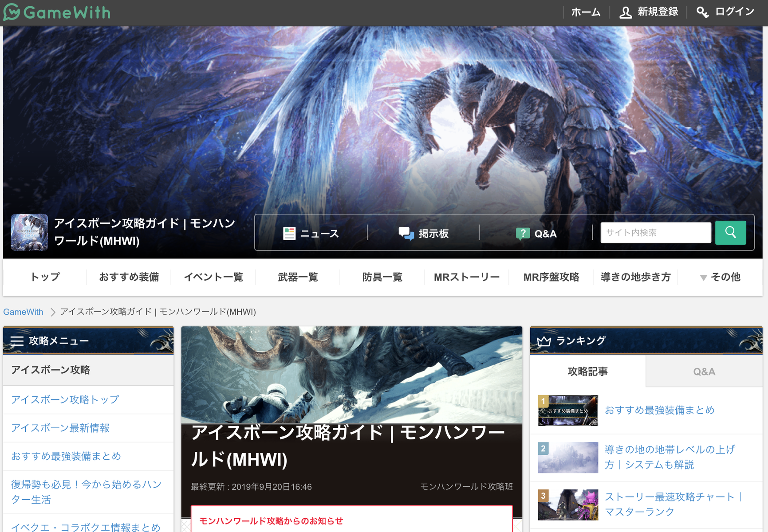
Task: Open rank 1 article thumbnail
Action: click(x=567, y=411)
